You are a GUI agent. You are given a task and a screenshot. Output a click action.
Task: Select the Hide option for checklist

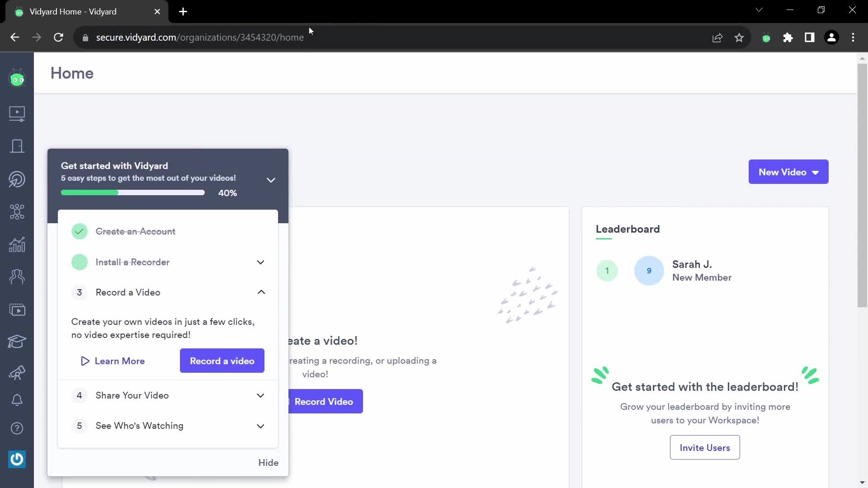point(268,462)
